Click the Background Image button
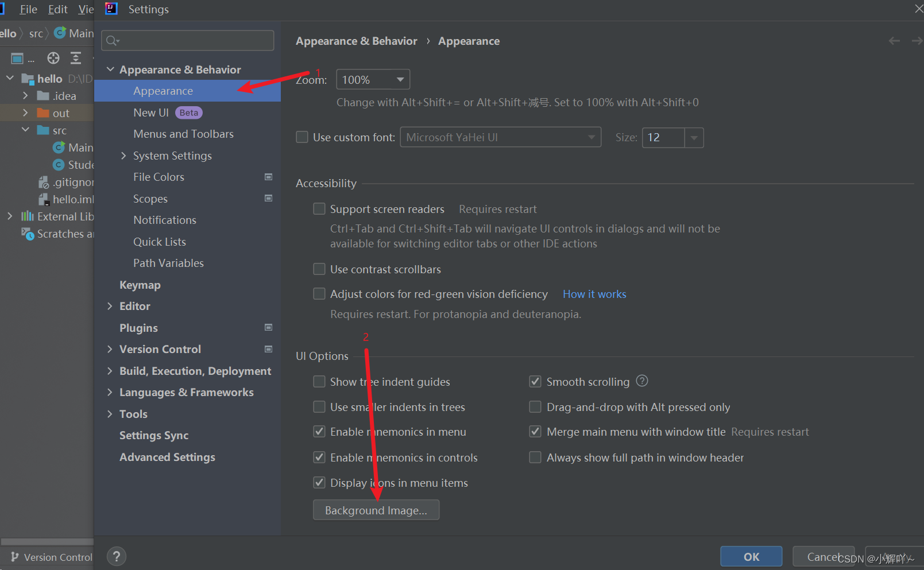Viewport: 924px width, 570px height. click(376, 510)
